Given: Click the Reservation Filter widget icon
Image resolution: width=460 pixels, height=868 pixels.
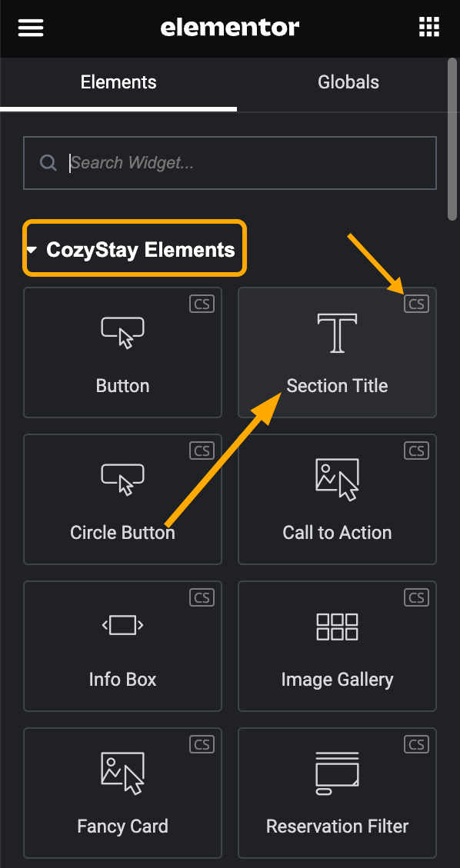Looking at the screenshot, I should [x=336, y=773].
